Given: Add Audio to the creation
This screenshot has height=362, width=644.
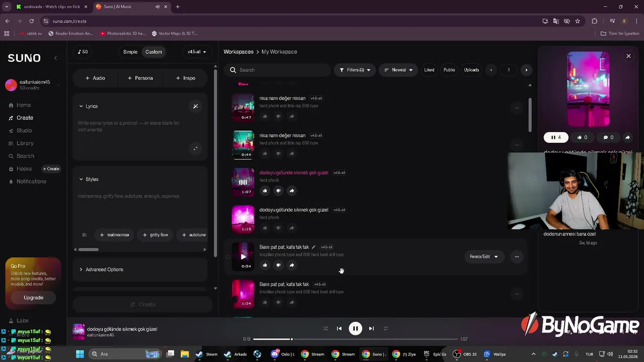Looking at the screenshot, I should click(95, 78).
